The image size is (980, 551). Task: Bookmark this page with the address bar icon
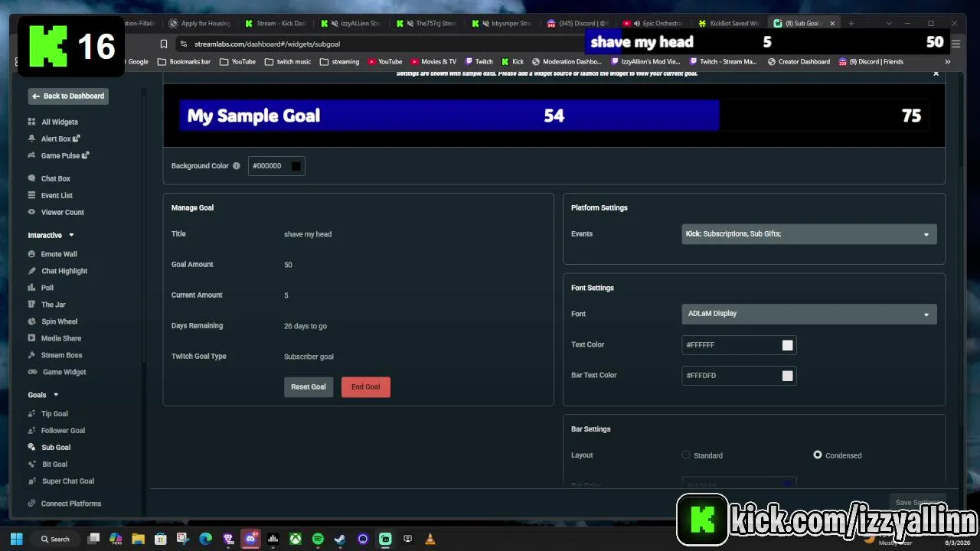point(163,44)
